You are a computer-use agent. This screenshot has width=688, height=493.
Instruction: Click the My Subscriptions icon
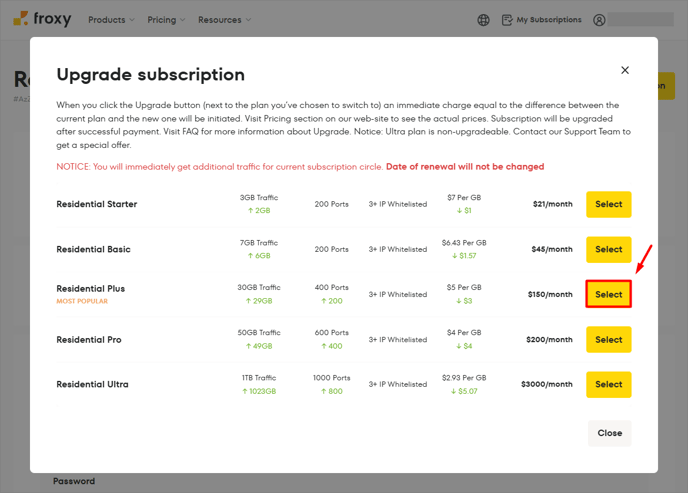pyautogui.click(x=507, y=20)
